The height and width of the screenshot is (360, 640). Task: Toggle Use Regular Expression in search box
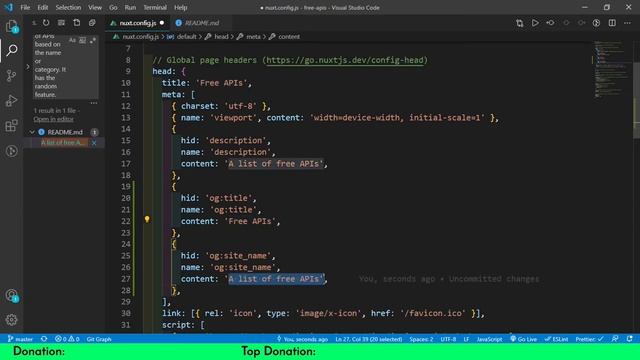click(93, 40)
